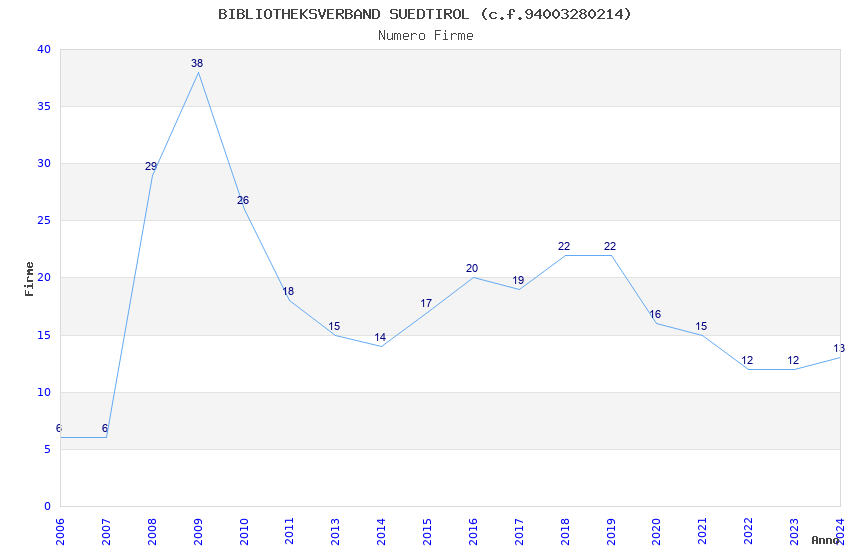The width and height of the screenshot is (850, 550).
Task: Select the data label 22 for 2018
Action: (x=564, y=247)
